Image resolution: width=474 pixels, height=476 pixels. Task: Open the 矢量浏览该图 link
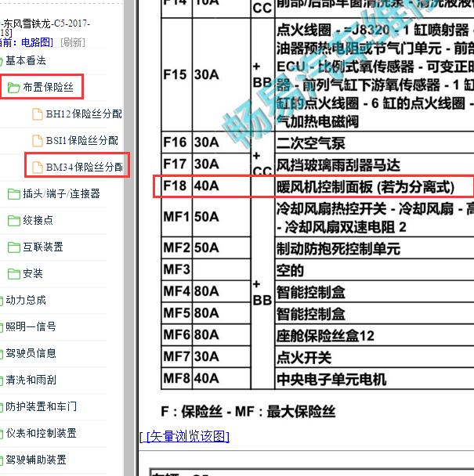[187, 437]
